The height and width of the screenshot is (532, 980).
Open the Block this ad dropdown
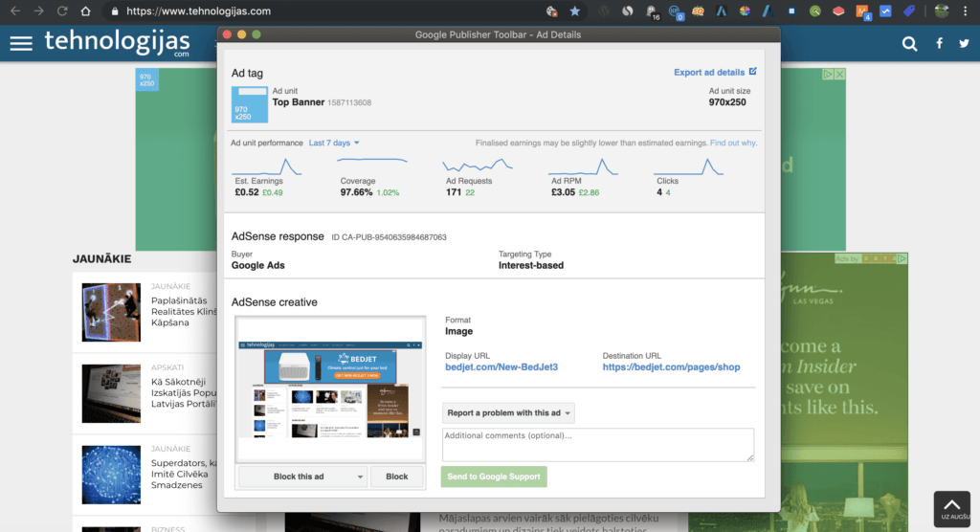point(302,477)
